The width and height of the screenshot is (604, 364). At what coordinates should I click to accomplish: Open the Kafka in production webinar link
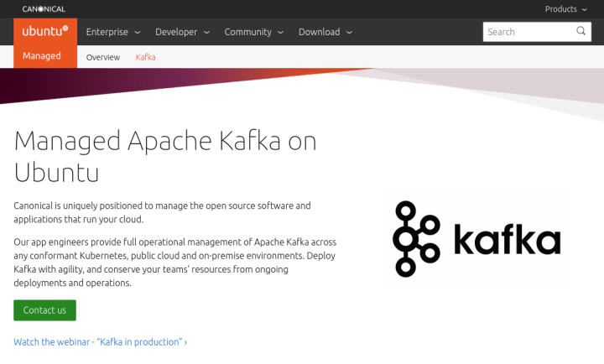click(x=100, y=342)
